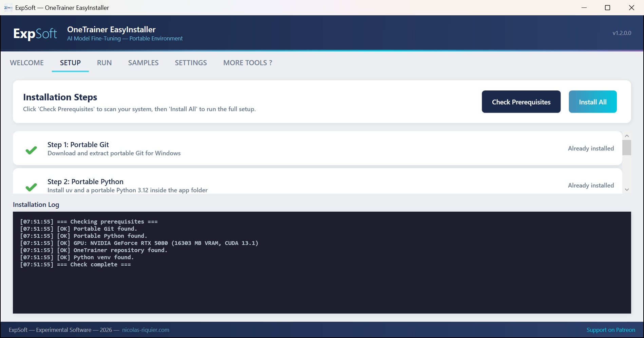Click 'Already installed' status for Step 2
Screen dimensions: 644x338
[591, 185]
